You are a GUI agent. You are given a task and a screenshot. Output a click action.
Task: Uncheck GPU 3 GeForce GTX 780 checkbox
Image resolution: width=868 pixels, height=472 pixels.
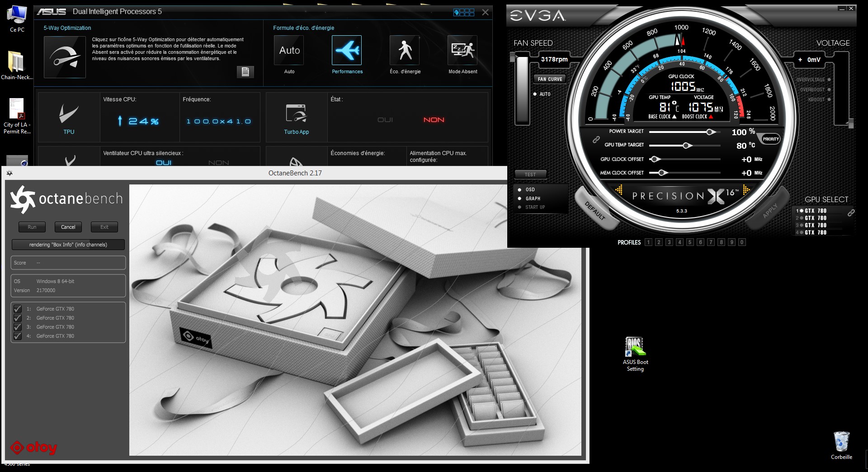(x=18, y=327)
